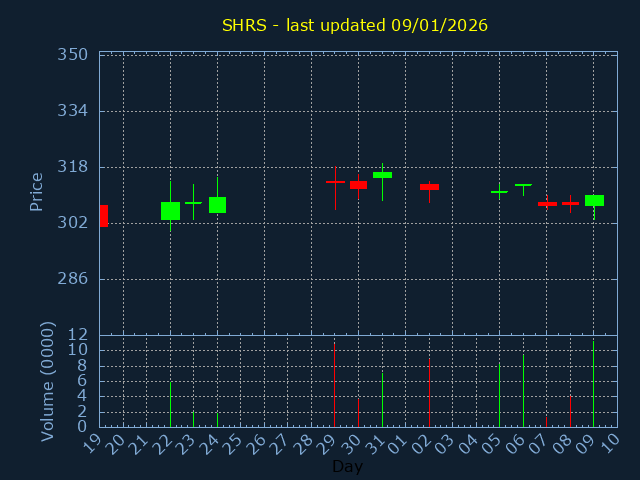Select the green volume bar for day 22

tap(170, 404)
